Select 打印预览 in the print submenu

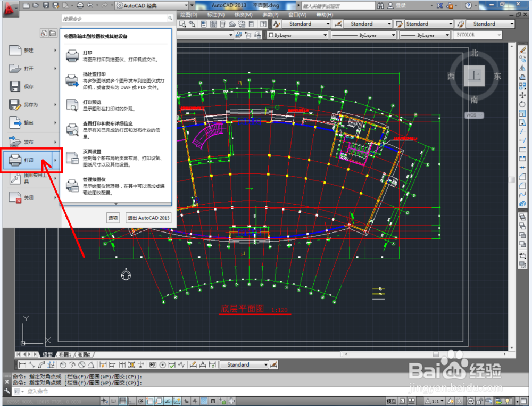(x=115, y=105)
